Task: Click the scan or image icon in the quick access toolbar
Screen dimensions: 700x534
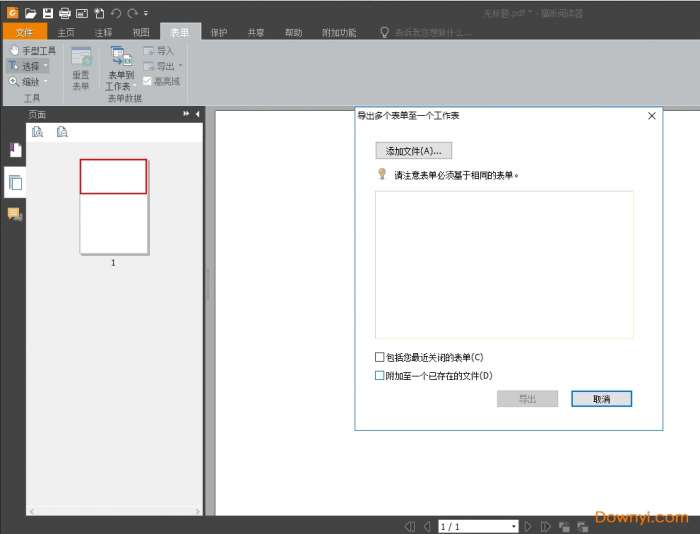Action: 82,13
